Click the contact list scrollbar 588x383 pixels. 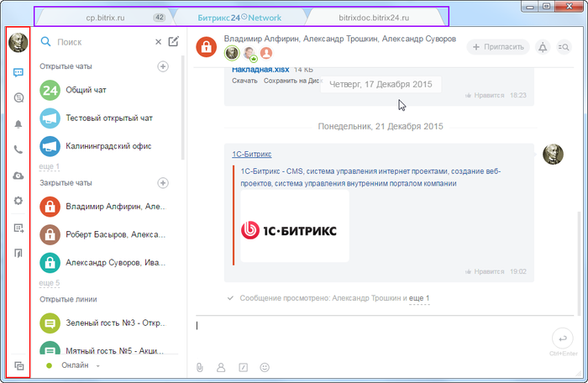click(x=183, y=108)
